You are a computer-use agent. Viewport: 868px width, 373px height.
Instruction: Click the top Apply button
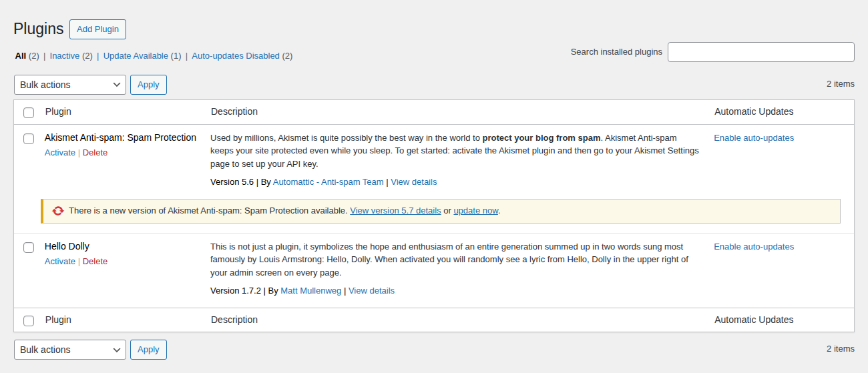(x=148, y=85)
